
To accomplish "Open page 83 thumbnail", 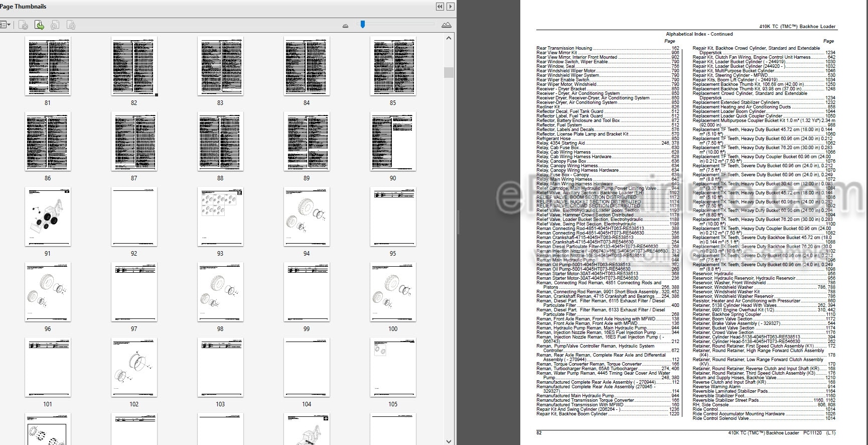I will coord(220,66).
